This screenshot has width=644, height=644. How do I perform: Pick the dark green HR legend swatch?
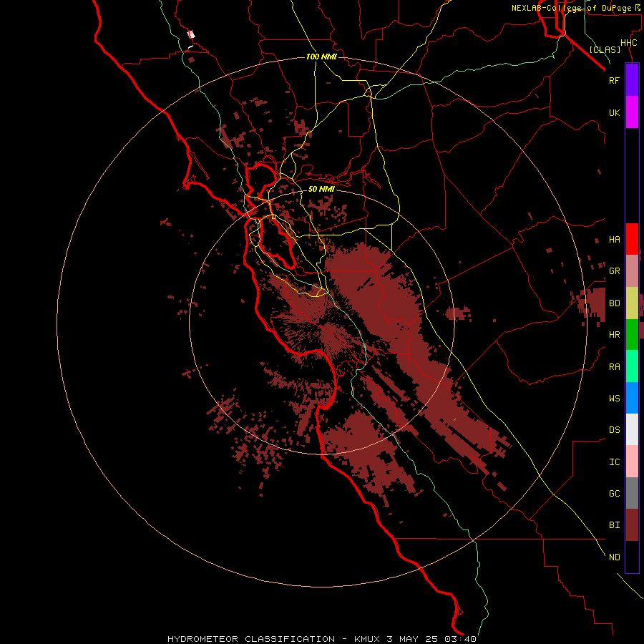click(632, 334)
